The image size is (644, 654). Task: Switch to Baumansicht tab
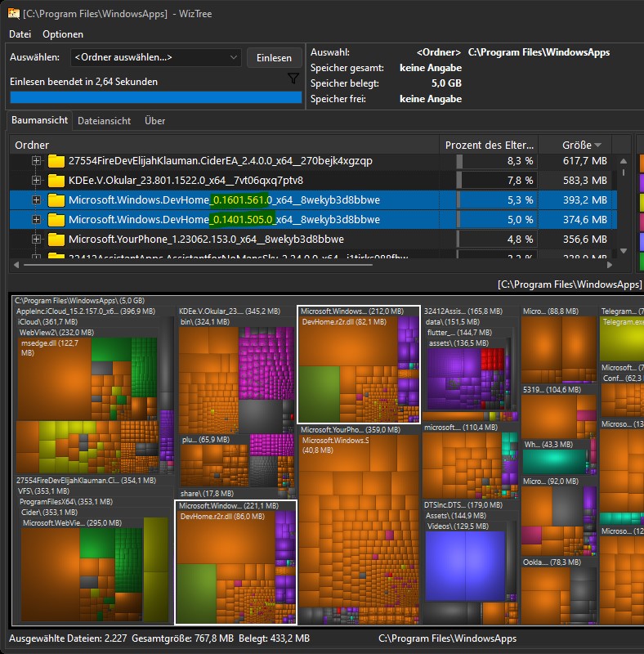click(x=39, y=120)
